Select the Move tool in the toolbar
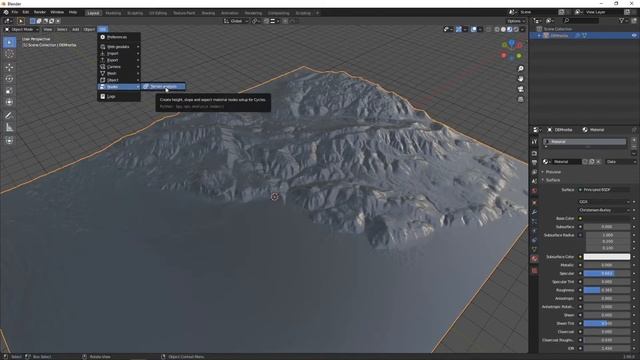Screen dimensions: 640x360 (9, 67)
